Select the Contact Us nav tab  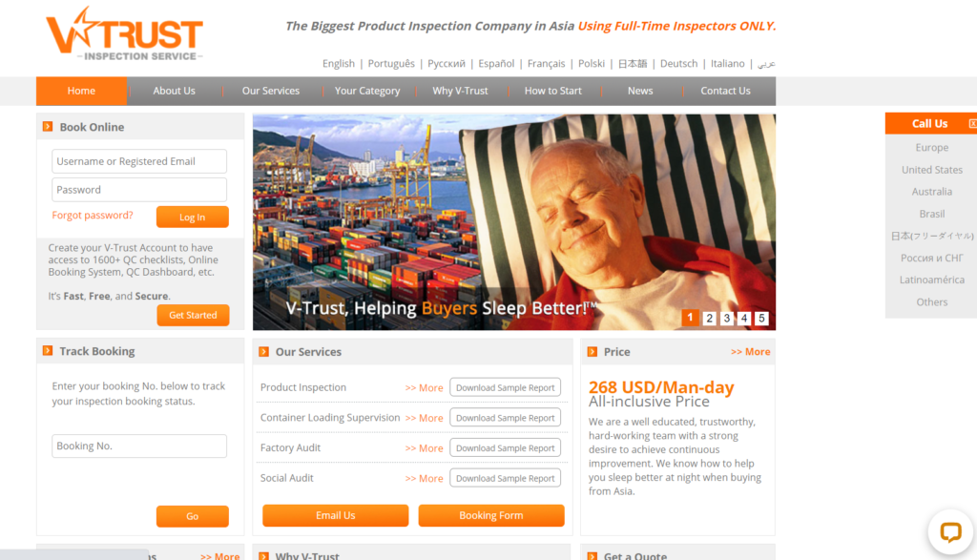(725, 91)
